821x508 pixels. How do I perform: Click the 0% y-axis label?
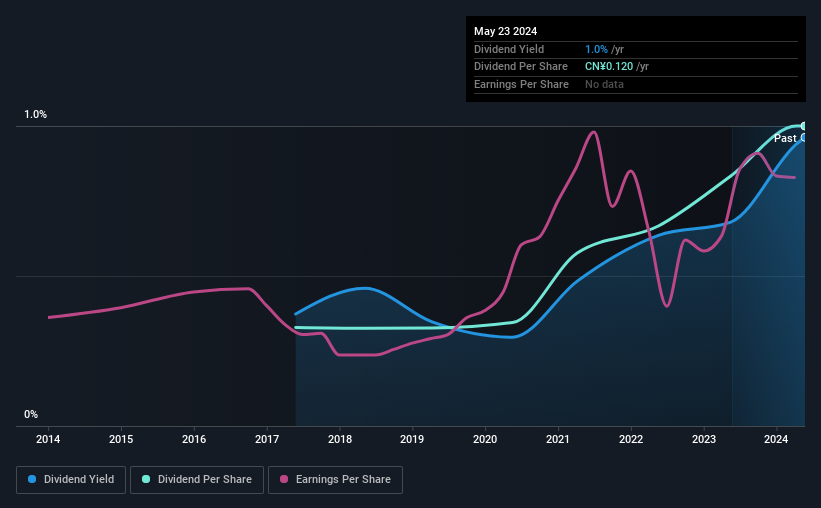[x=31, y=414]
